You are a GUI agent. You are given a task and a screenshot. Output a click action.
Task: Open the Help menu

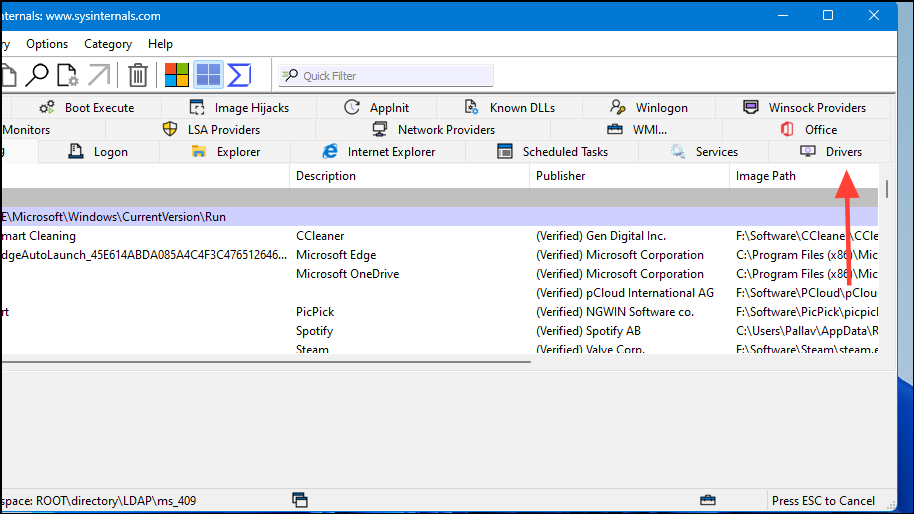click(160, 44)
